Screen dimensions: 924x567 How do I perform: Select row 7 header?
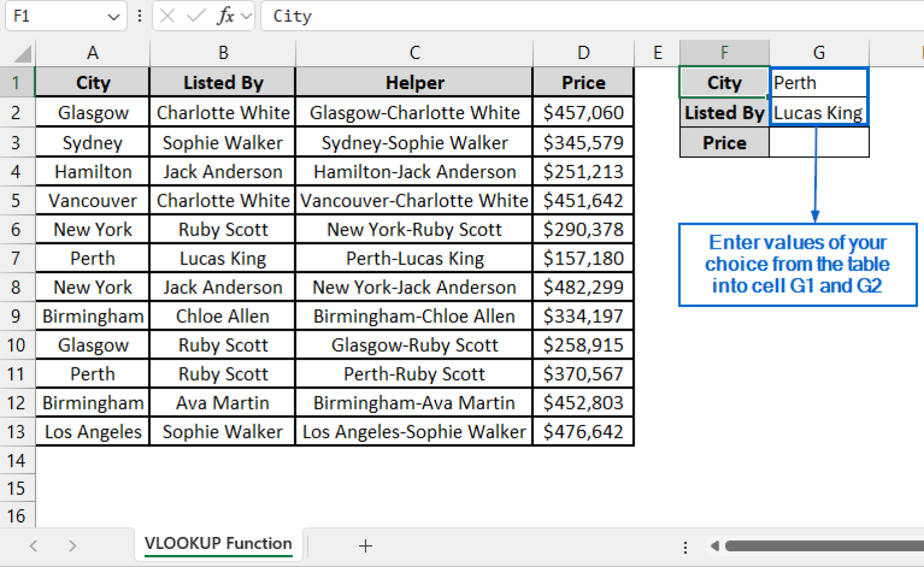point(17,258)
